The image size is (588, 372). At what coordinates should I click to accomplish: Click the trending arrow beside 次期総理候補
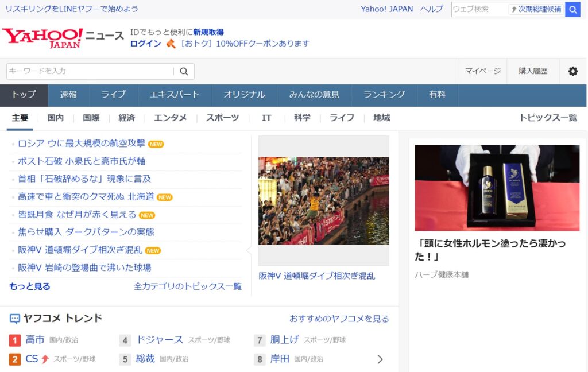coord(514,9)
